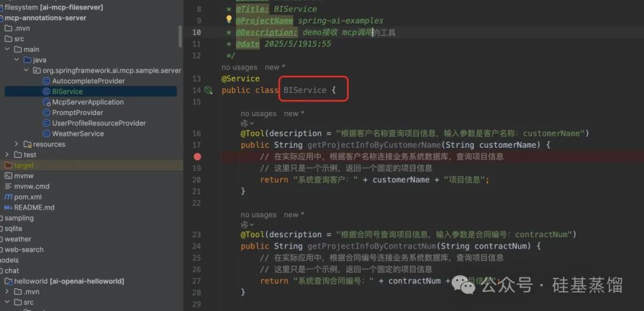The height and width of the screenshot is (311, 644).
Task: Click the author hint icon above line 23
Action: (244, 225)
